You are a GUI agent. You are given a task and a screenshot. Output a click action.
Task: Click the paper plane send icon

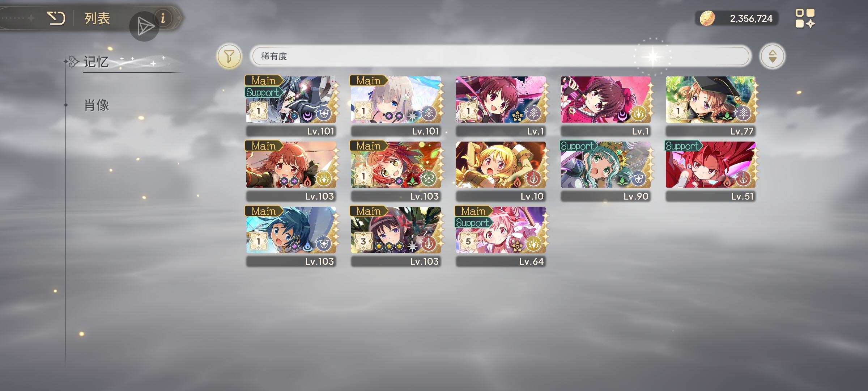point(144,26)
